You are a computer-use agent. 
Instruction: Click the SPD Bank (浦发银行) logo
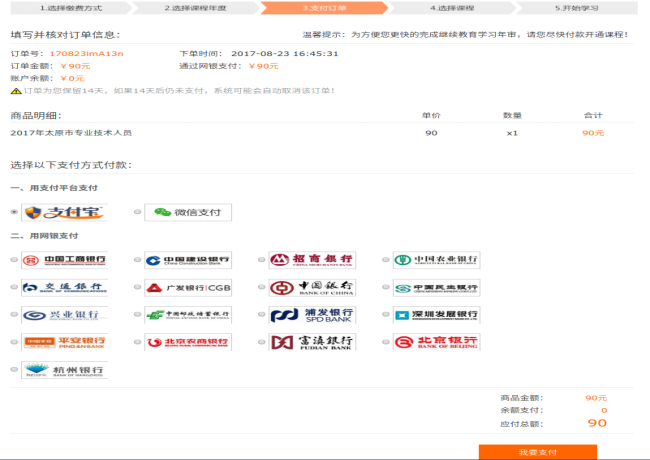[312, 315]
